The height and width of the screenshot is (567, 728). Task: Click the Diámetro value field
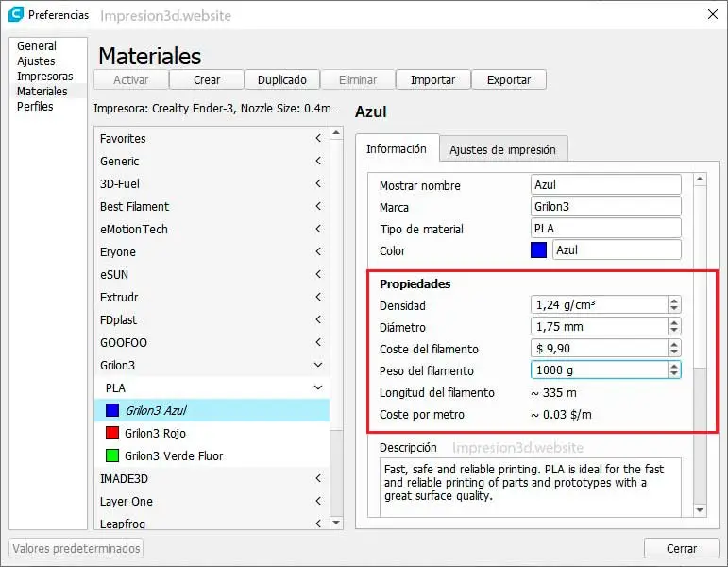pos(599,327)
